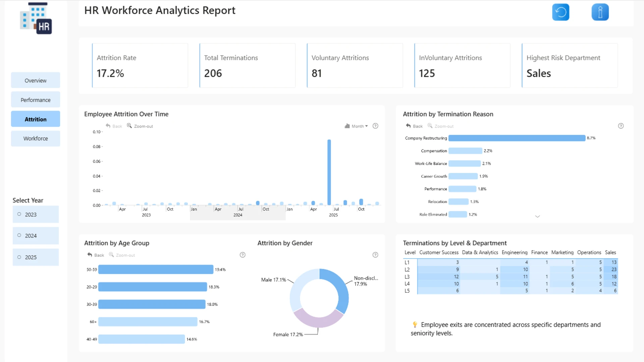This screenshot has width=644, height=362.
Task: Sort by Data & Analytics column header
Action: 480,252
